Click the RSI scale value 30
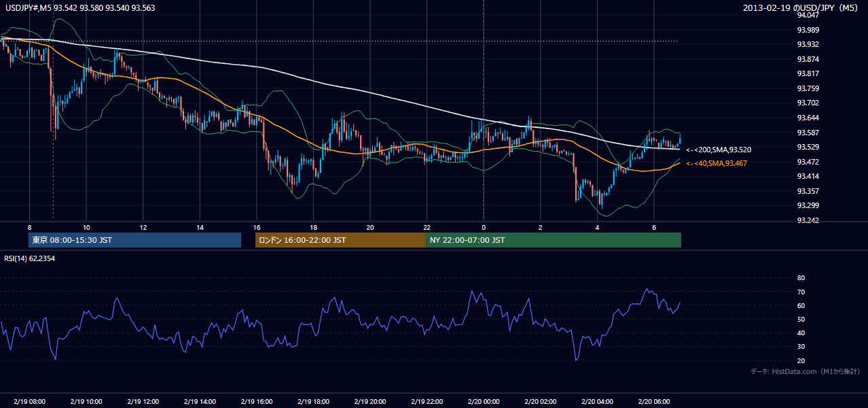The image size is (868, 408). (801, 347)
